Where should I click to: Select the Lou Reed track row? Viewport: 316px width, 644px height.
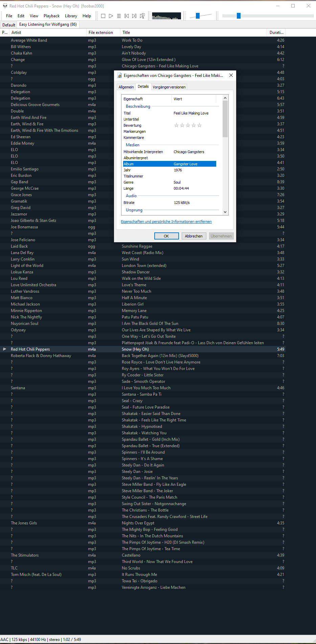143,278
